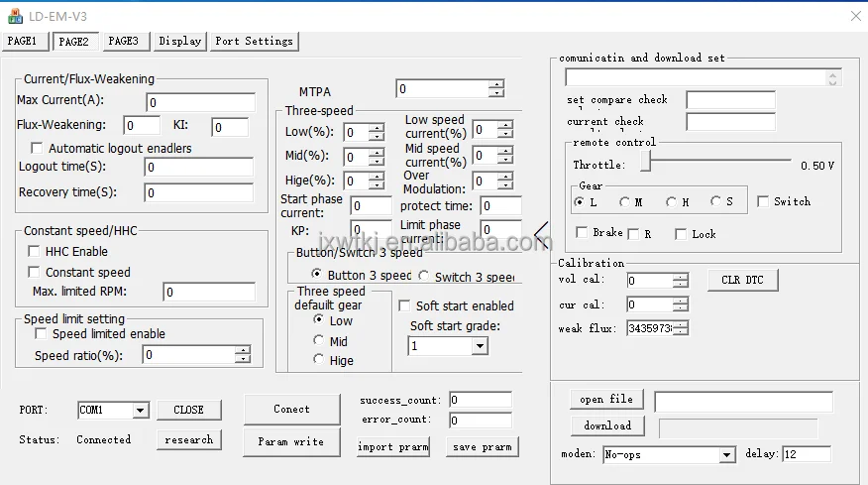Screen dimensions: 868x485
Task: Enable Automatic logout enadlers checkbox
Action: [37, 148]
